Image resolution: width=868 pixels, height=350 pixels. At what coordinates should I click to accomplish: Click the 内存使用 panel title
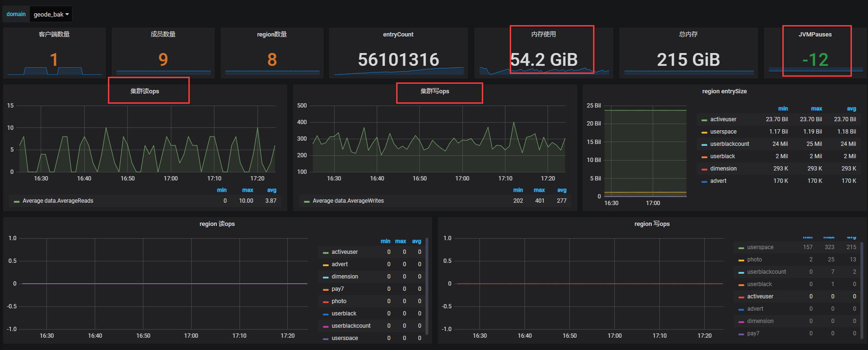(543, 35)
